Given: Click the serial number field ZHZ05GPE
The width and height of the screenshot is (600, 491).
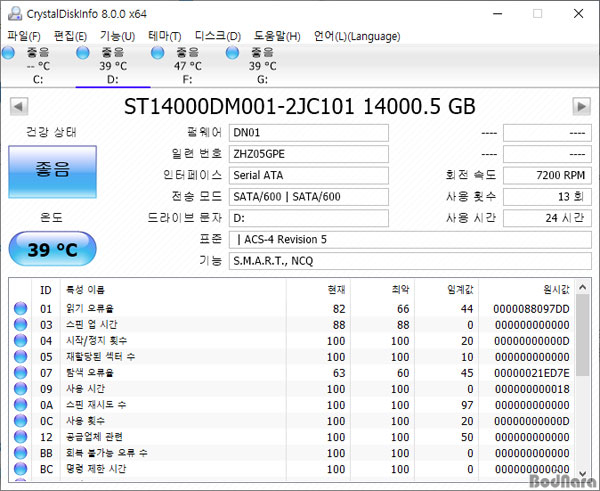Looking at the screenshot, I should click(x=309, y=154).
